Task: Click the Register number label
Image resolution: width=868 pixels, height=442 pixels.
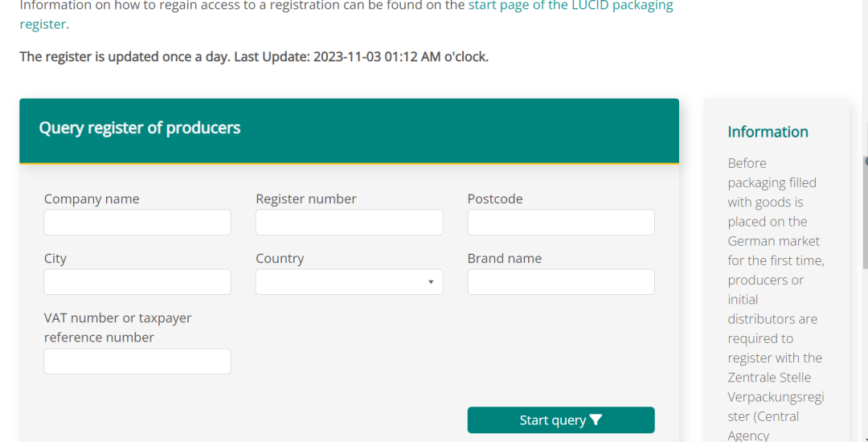Action: 306,198
